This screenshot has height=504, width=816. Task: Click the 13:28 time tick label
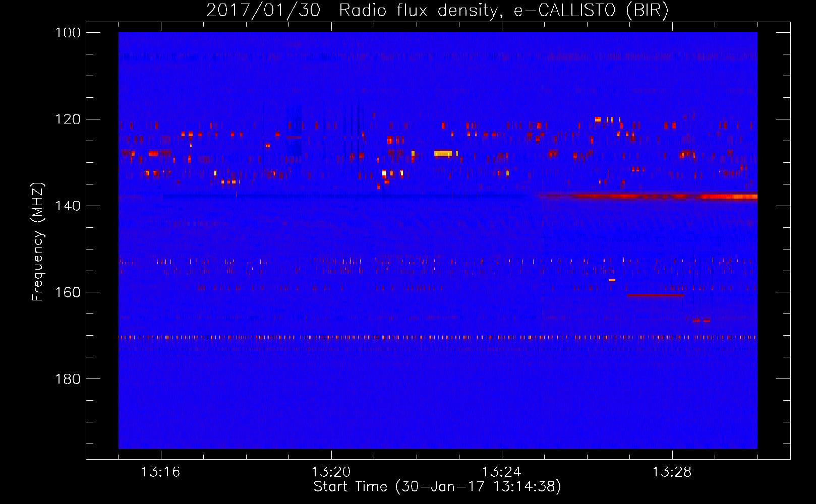coord(672,472)
